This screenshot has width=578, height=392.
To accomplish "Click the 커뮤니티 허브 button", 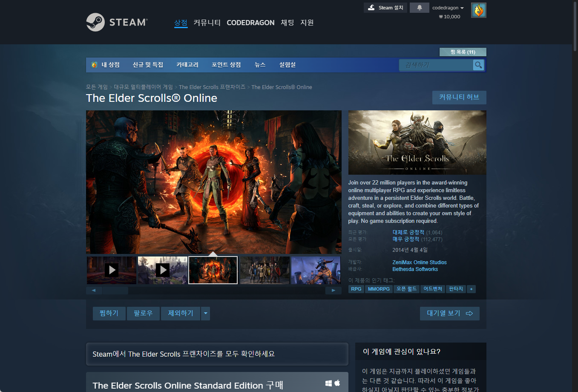I will [x=459, y=97].
